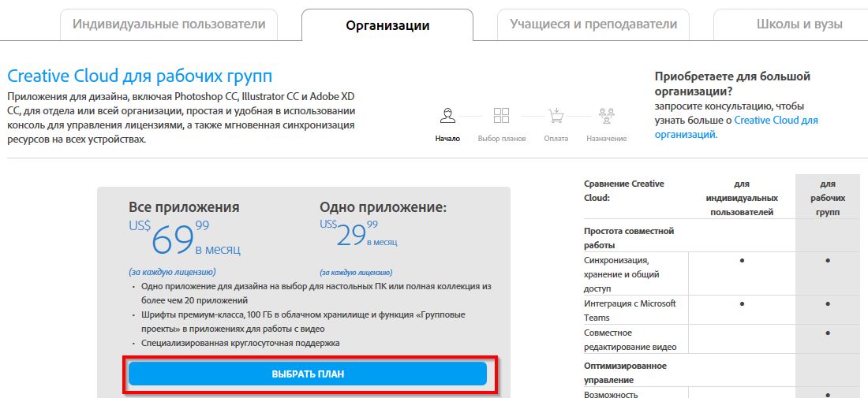Open the Учащиеся и преподаватели tab
This screenshot has width=868, height=398.
click(x=593, y=24)
